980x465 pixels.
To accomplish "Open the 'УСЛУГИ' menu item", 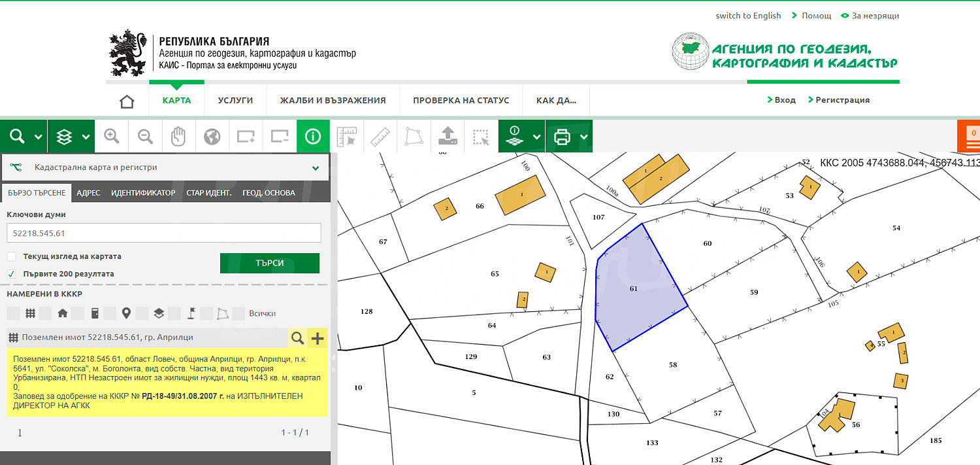I will (x=235, y=101).
